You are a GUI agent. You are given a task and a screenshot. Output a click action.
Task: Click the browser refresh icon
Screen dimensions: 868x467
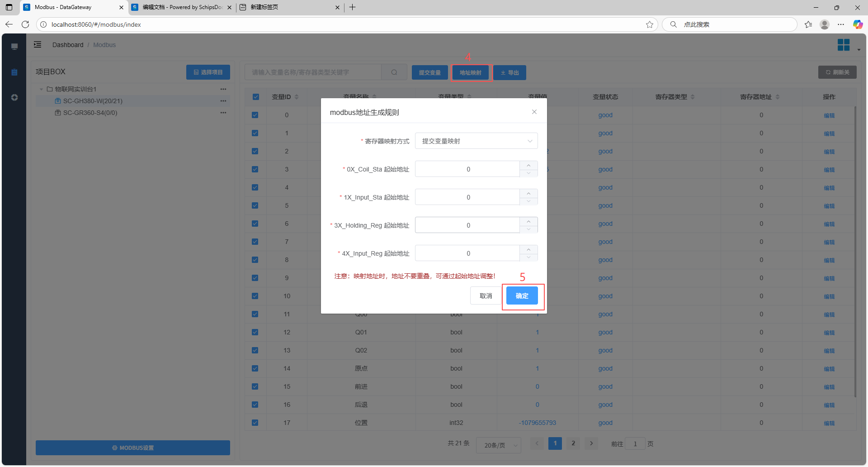pyautogui.click(x=25, y=24)
